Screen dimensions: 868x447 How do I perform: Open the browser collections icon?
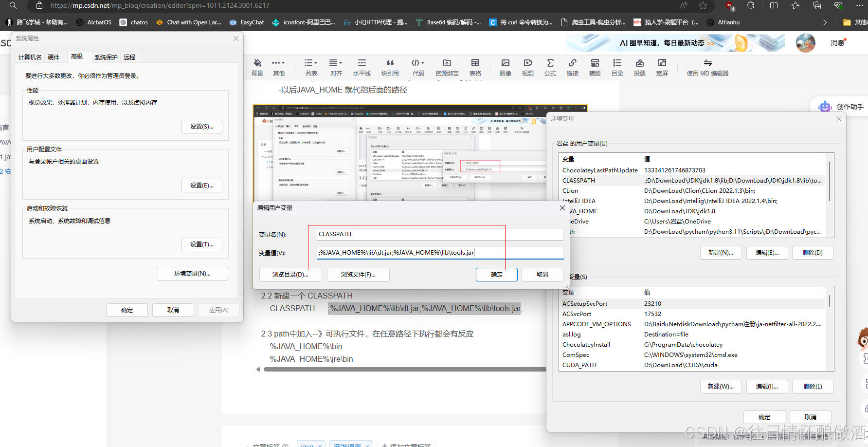[817, 6]
